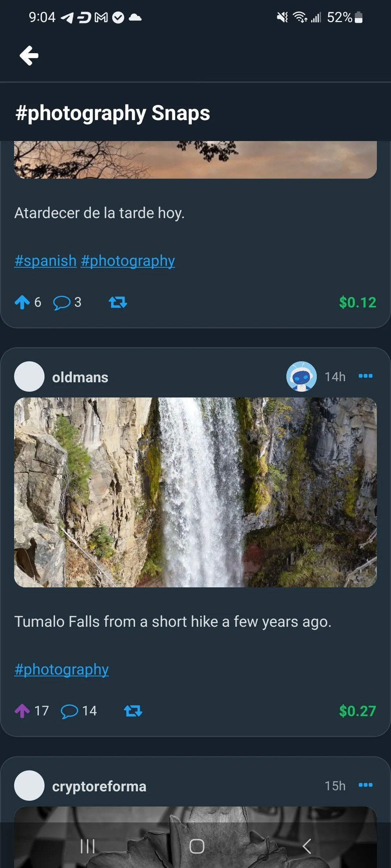Open oldmans' profile avatar
This screenshot has width=391, height=868.
[29, 376]
